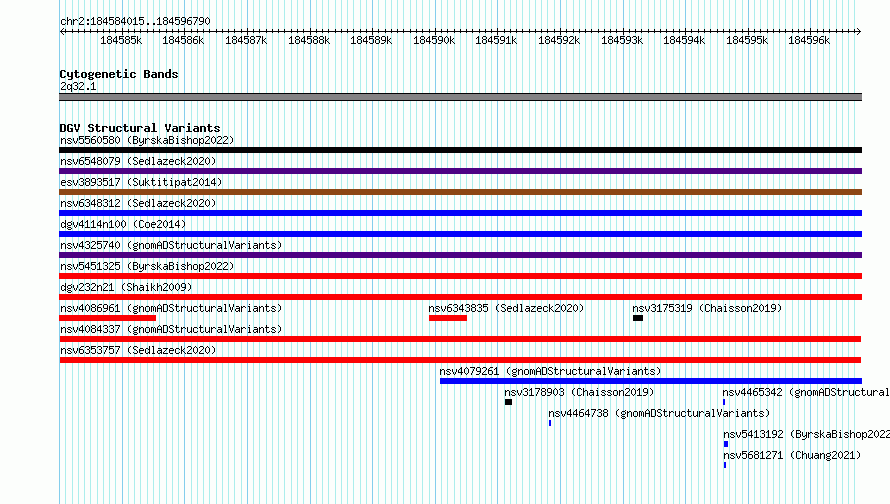Open esv3893517 (Suktitipat2014) label

click(x=141, y=182)
